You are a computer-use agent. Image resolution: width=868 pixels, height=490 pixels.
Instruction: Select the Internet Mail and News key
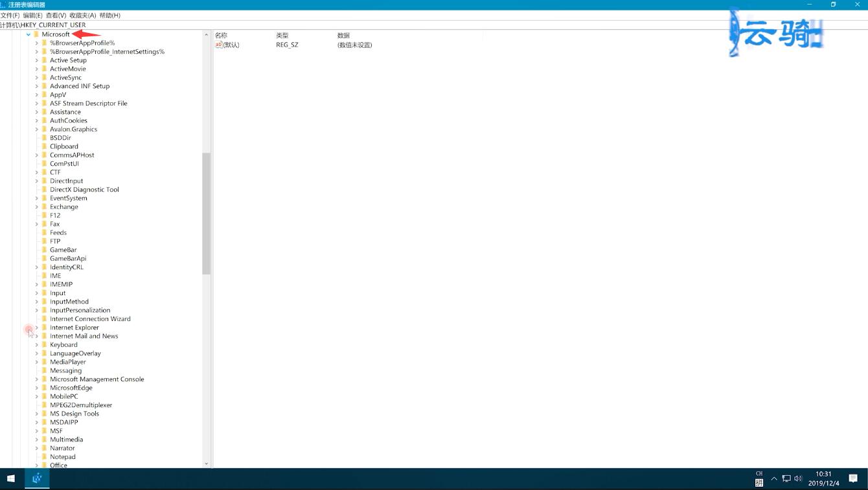pos(84,337)
